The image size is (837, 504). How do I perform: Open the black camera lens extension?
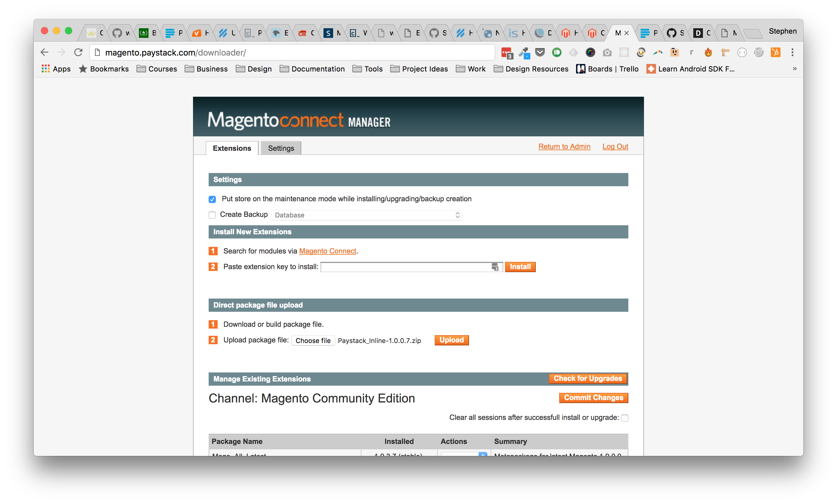coord(590,52)
